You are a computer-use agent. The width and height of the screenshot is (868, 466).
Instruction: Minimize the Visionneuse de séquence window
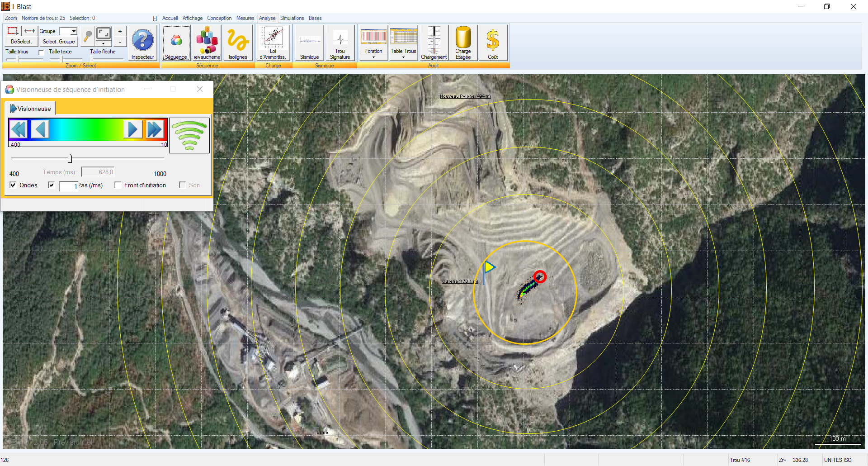point(147,89)
